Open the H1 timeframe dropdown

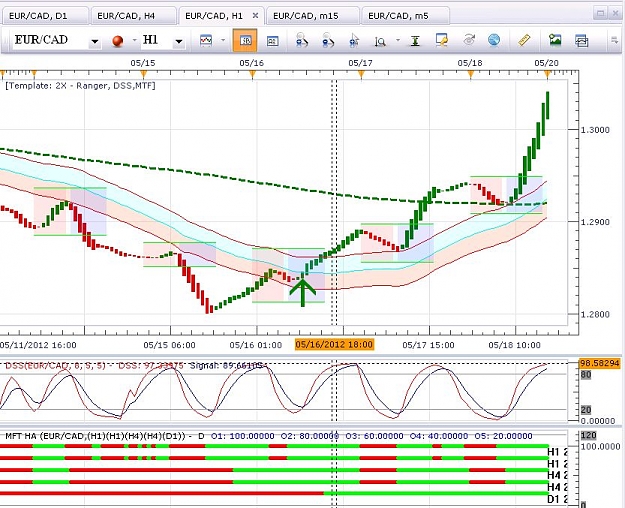click(x=179, y=41)
